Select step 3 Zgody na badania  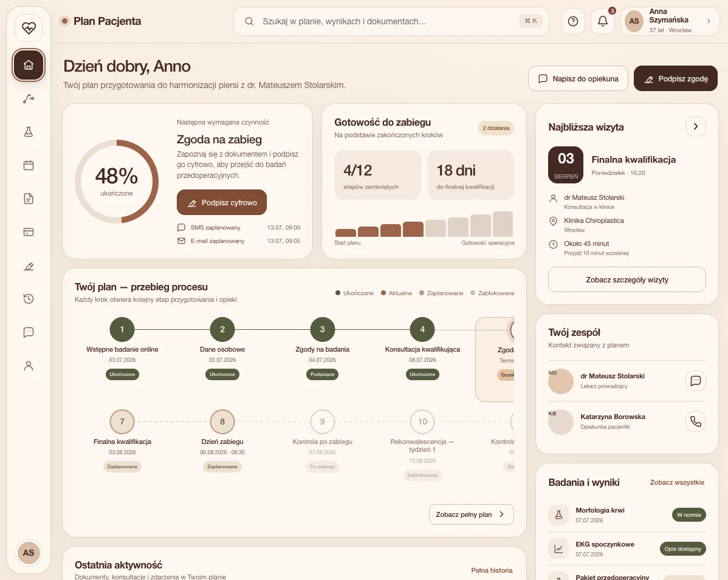point(322,329)
